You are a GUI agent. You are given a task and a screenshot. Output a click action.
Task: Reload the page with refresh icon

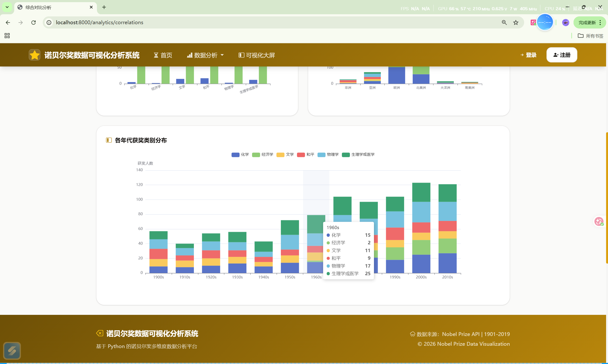[34, 23]
